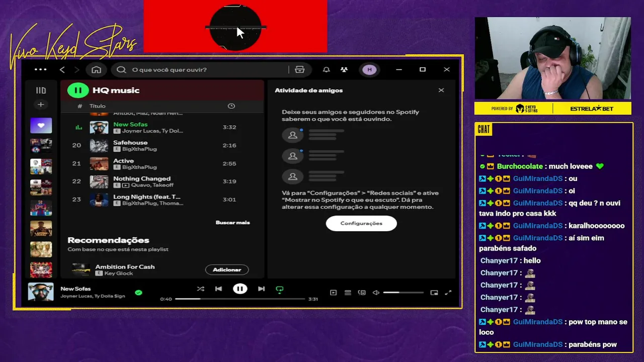The height and width of the screenshot is (362, 644).
Task: Click the search field 'O que você quer ouvir?'
Action: point(201,69)
